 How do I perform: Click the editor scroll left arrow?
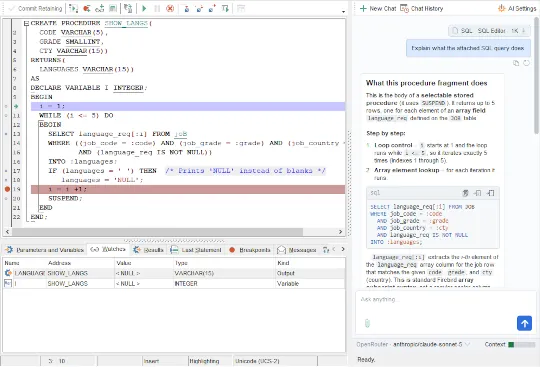[x=8, y=232]
